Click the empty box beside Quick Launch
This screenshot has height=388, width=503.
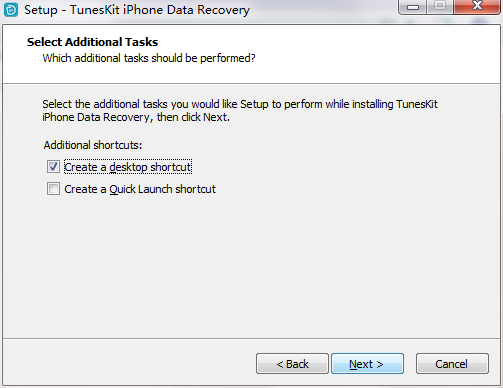tap(53, 189)
